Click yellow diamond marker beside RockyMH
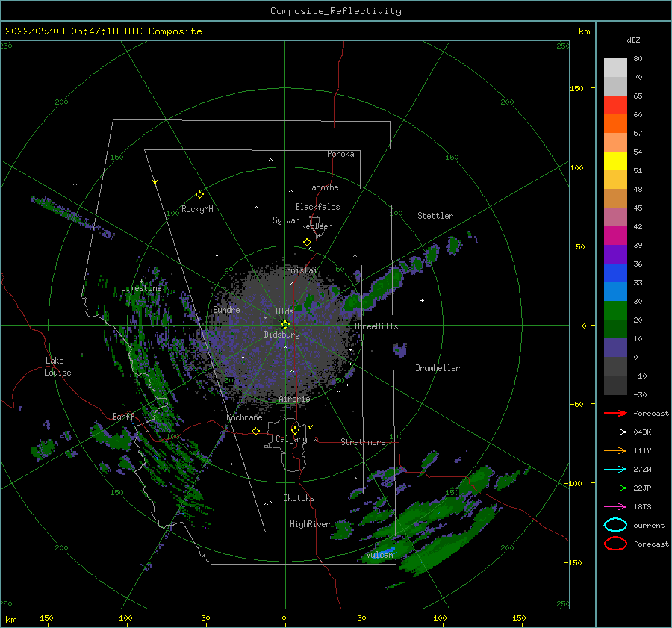This screenshot has width=672, height=628. pyautogui.click(x=199, y=195)
